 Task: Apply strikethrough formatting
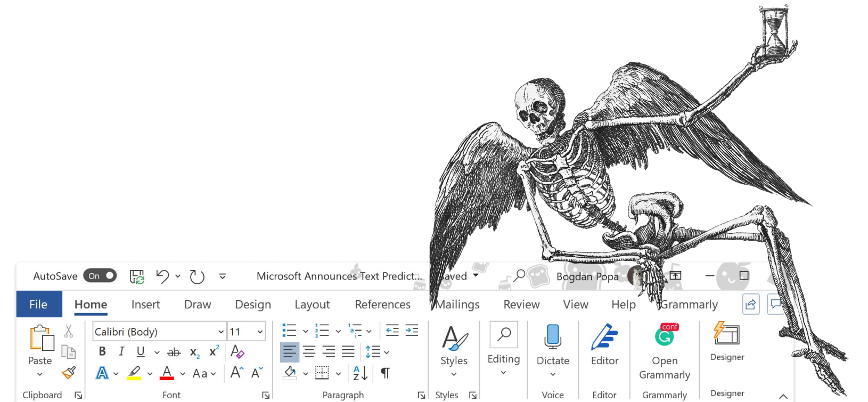click(174, 352)
